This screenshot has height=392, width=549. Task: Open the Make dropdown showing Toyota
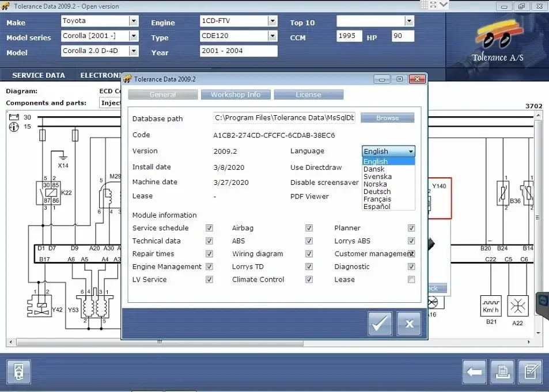pyautogui.click(x=133, y=21)
